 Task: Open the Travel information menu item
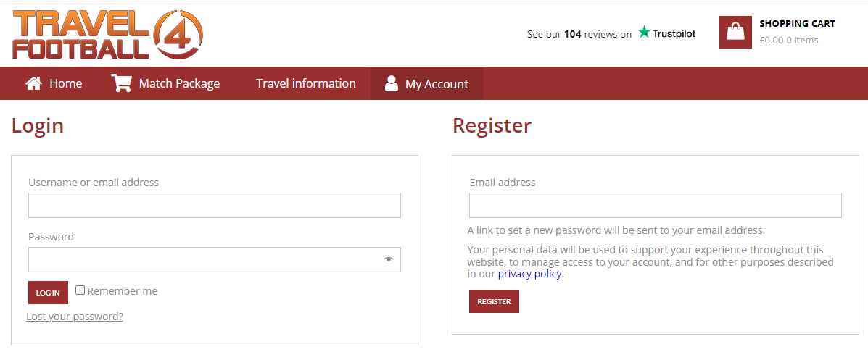[x=305, y=83]
